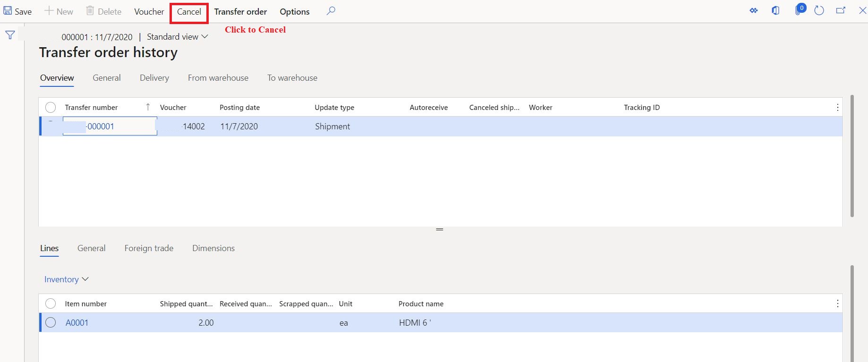Click the Voucher column header
868x362 pixels.
(173, 108)
